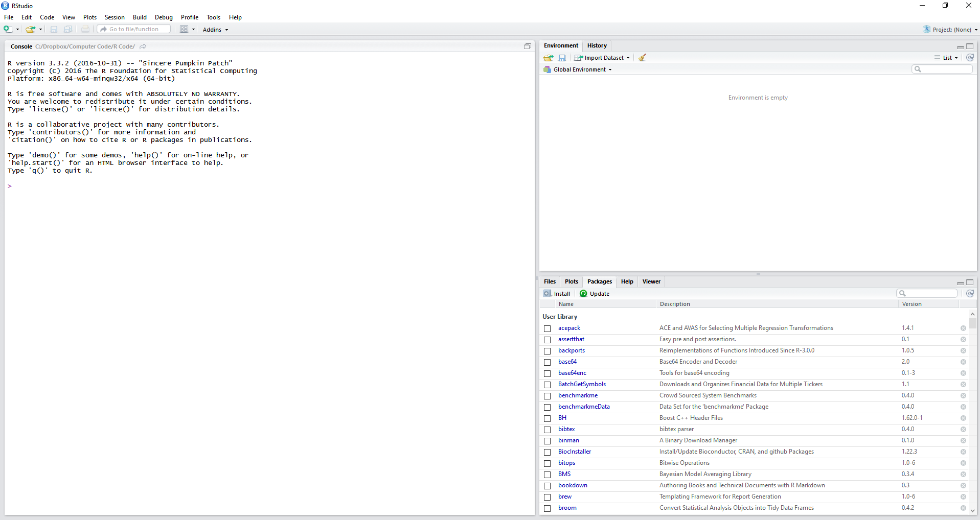Save all open documents
Screen dimensions: 980x520
pos(68,29)
